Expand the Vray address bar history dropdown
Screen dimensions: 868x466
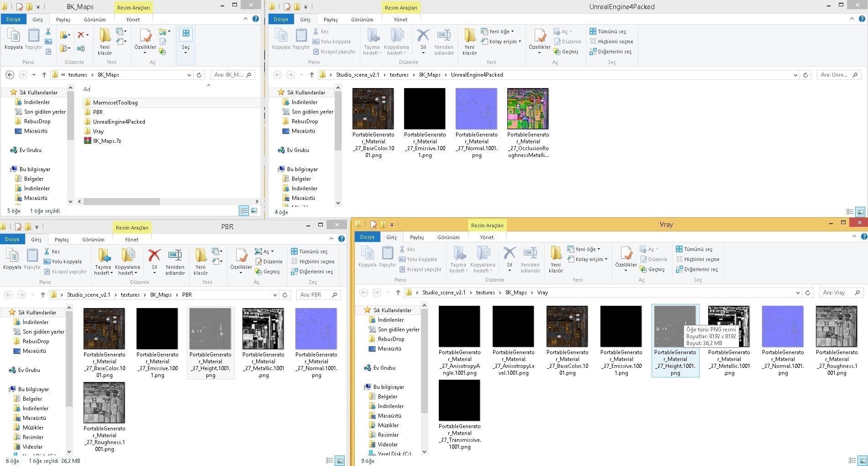coord(798,293)
